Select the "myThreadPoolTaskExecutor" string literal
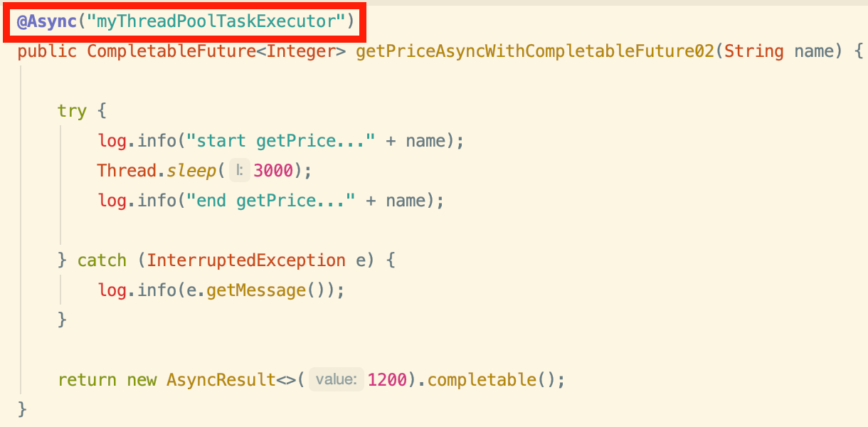 (x=216, y=21)
